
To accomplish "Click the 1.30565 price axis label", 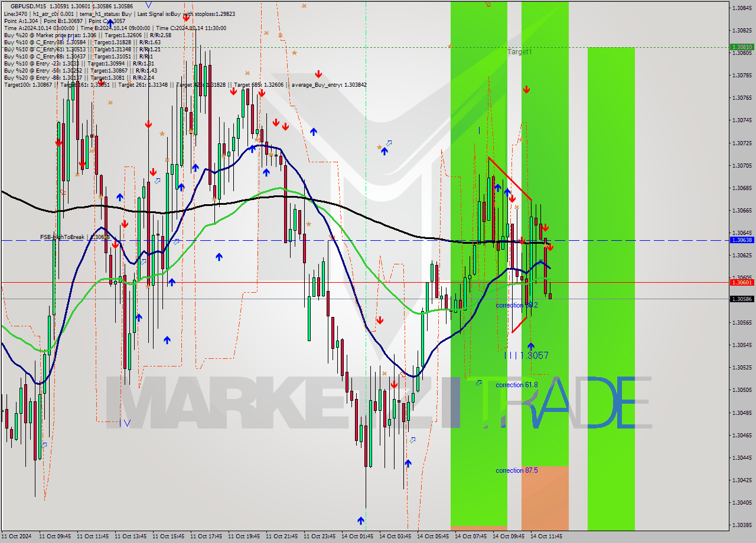I will (742, 322).
